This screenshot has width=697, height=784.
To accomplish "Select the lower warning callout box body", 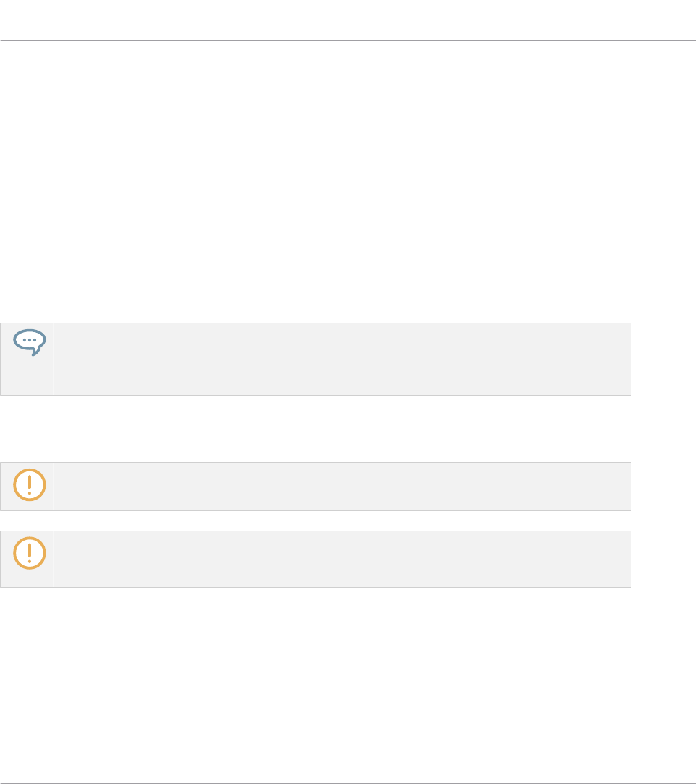I will pyautogui.click(x=339, y=559).
